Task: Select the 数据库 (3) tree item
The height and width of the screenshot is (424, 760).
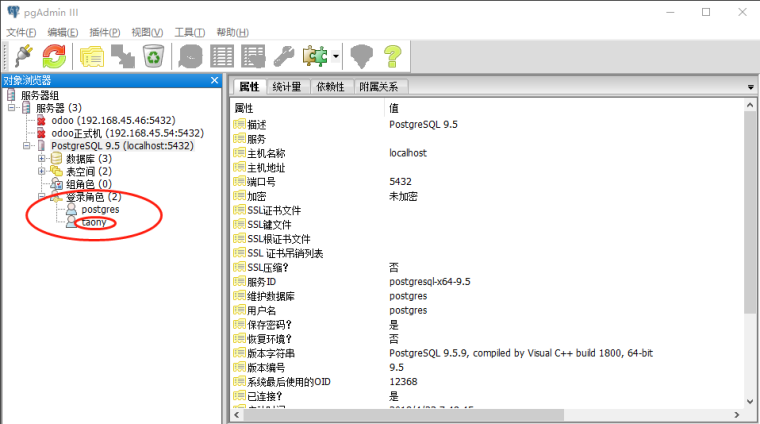Action: point(89,158)
